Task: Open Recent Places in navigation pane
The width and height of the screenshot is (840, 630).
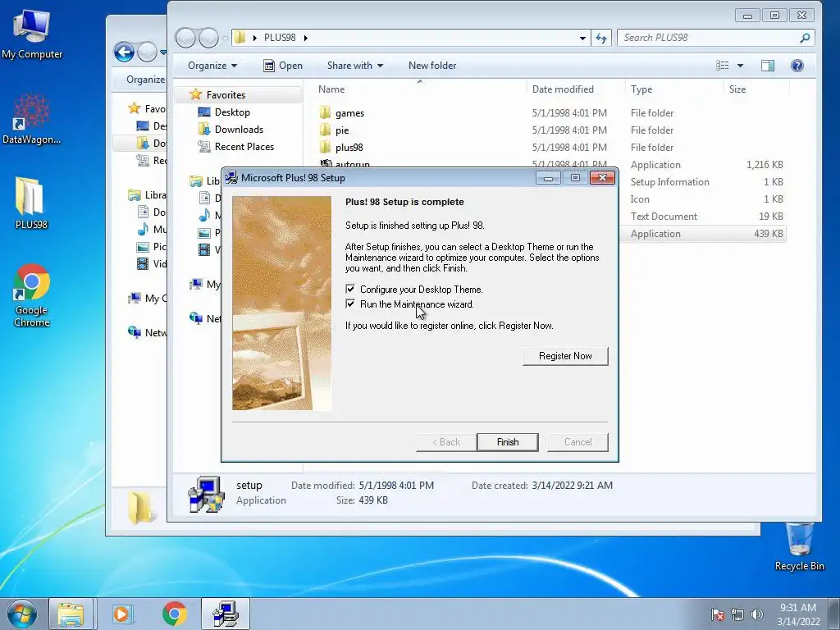Action: click(244, 146)
